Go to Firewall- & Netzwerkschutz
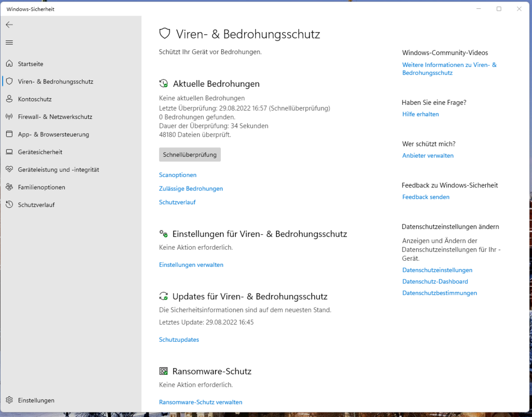The width and height of the screenshot is (532, 417). [x=55, y=117]
